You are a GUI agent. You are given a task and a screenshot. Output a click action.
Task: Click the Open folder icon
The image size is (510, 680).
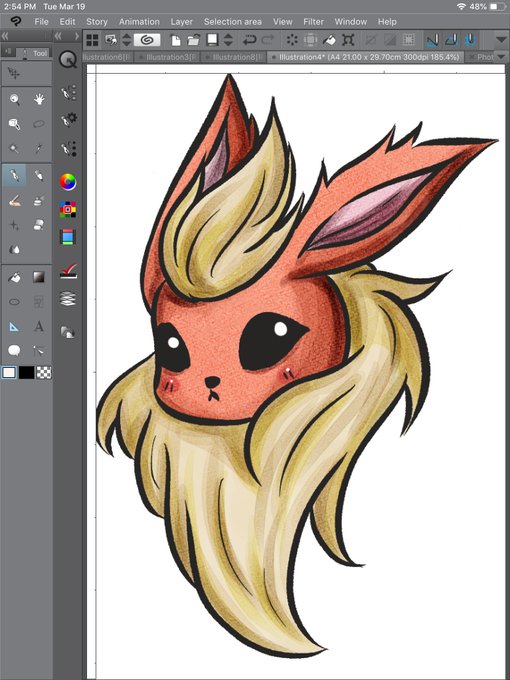tap(193, 40)
